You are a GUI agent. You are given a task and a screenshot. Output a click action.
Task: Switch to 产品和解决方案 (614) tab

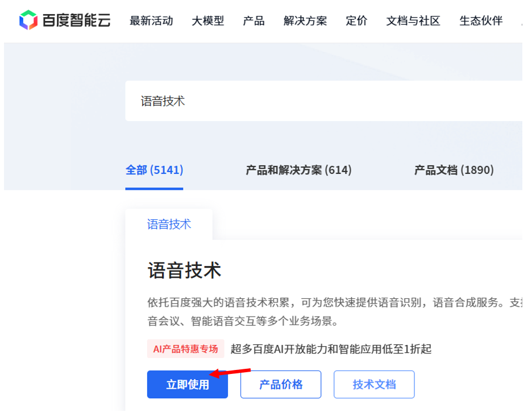[x=298, y=170]
